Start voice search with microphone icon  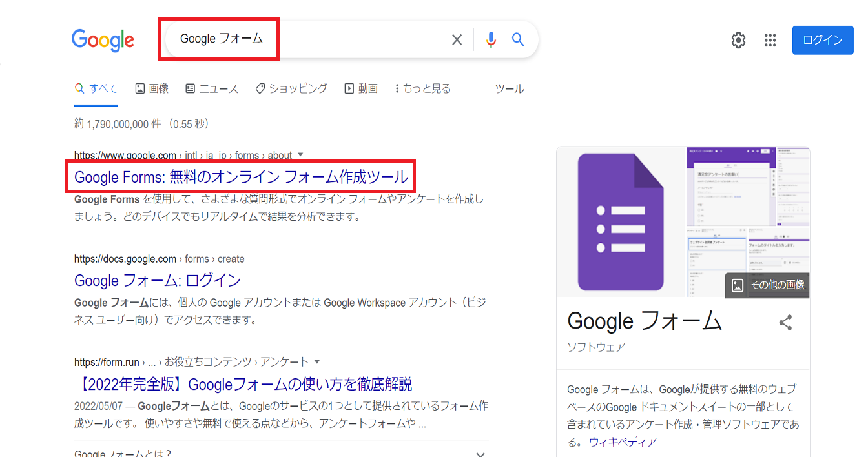coord(491,40)
